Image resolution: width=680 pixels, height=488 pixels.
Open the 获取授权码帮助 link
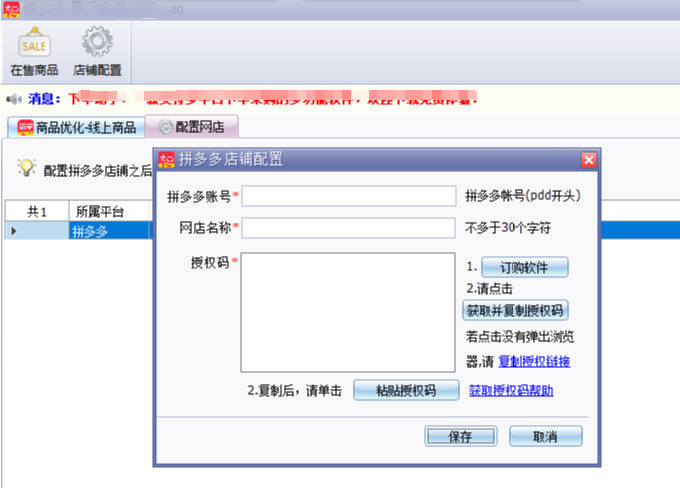(x=511, y=391)
